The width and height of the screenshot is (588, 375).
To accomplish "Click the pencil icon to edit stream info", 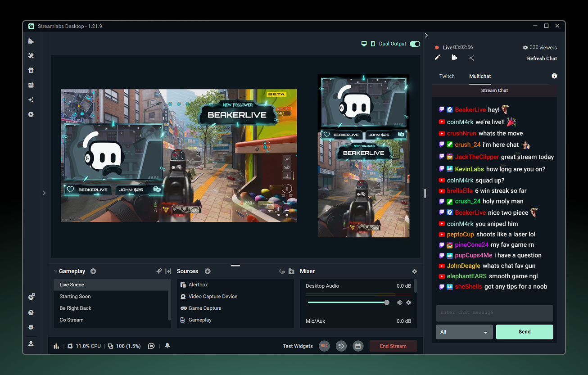I will 437,58.
